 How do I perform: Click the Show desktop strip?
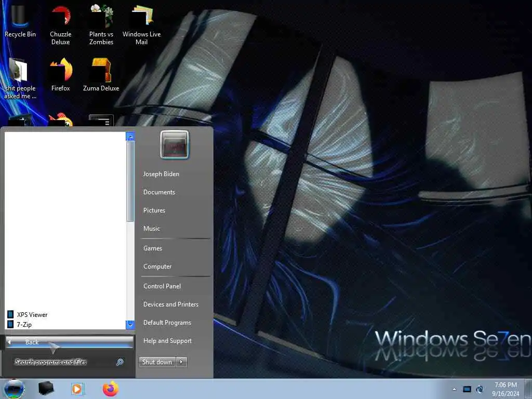coord(528,389)
